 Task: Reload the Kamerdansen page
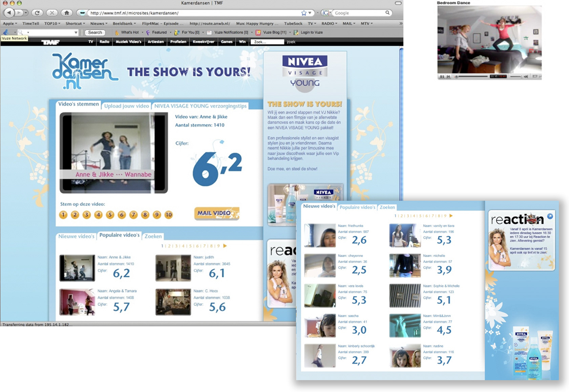tap(37, 13)
